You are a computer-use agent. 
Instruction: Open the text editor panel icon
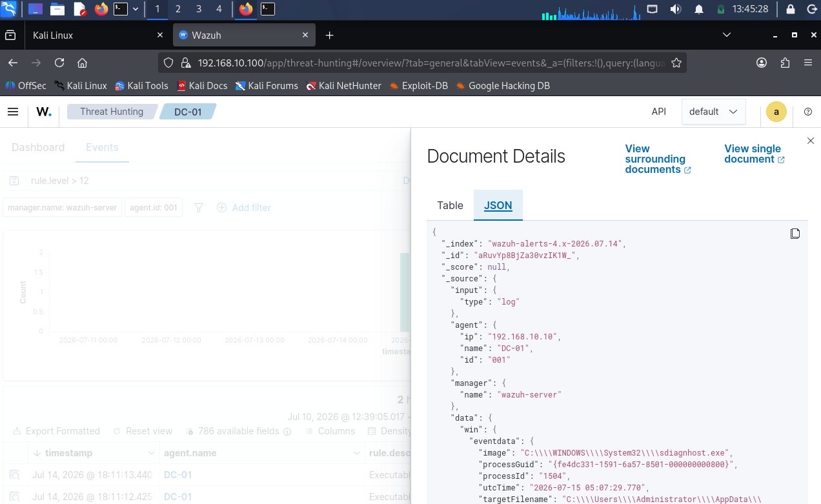pyautogui.click(x=79, y=9)
